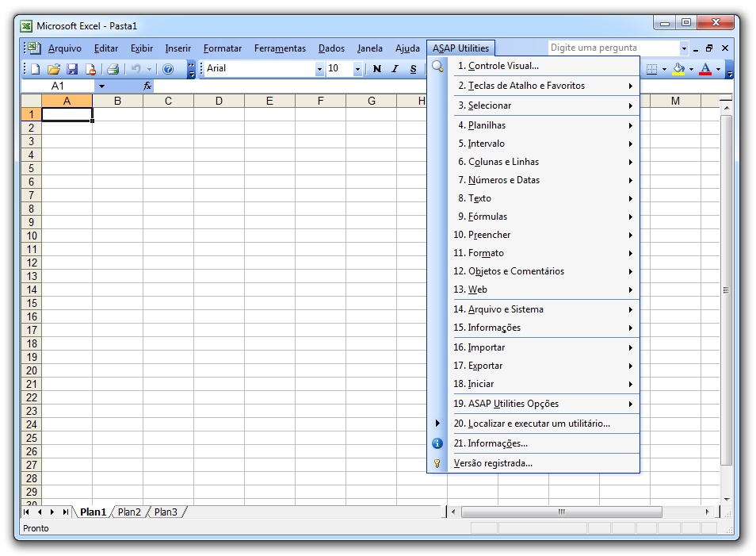Open the font size dropdown
This screenshot has height=556, width=756.
(356, 68)
